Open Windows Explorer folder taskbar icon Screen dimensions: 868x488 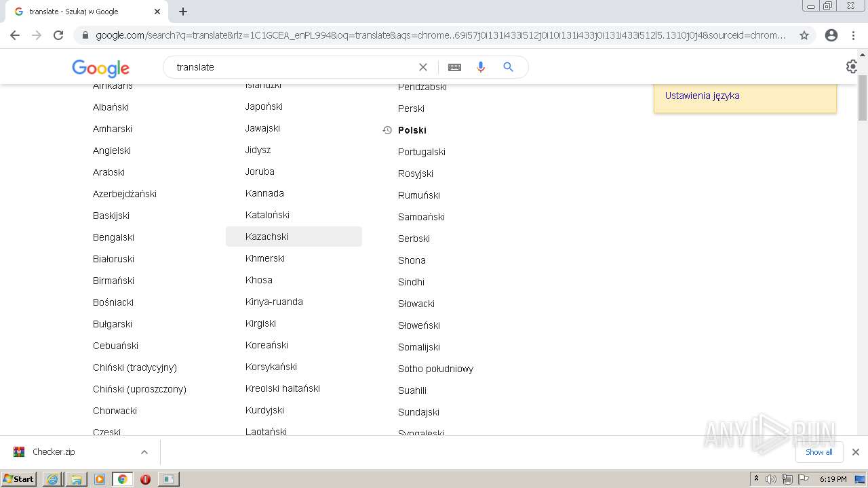tap(76, 479)
